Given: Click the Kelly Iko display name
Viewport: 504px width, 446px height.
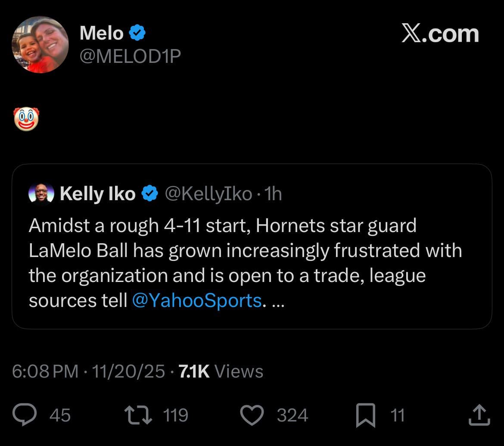Looking at the screenshot, I should click(x=98, y=194).
